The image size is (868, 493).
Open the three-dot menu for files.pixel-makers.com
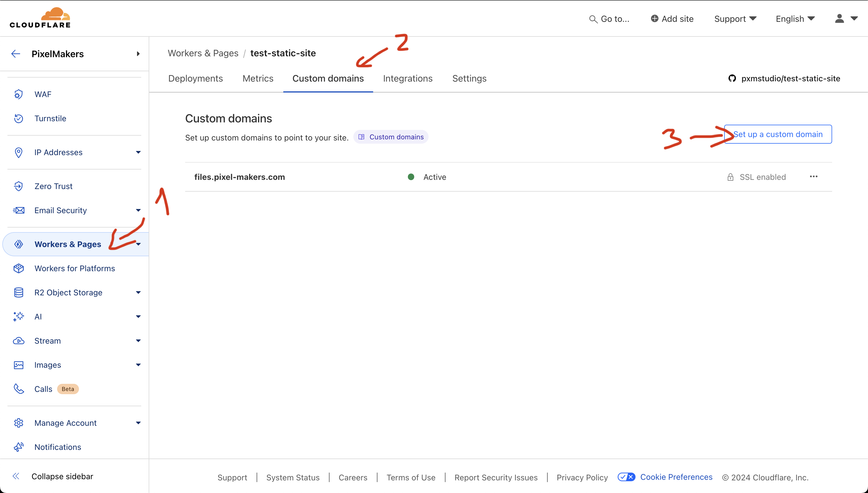coord(813,176)
